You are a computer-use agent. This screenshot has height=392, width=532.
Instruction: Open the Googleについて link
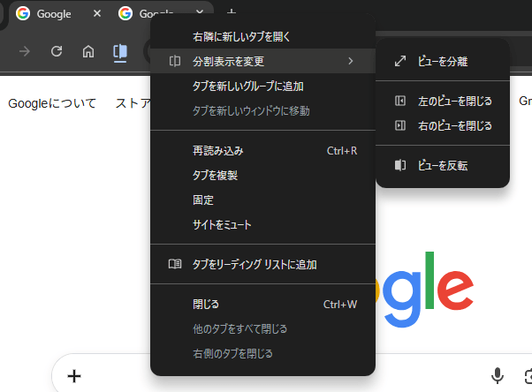pos(52,103)
